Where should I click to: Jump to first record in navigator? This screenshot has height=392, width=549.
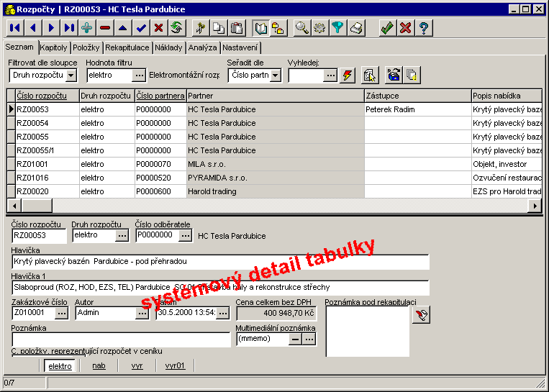point(14,28)
